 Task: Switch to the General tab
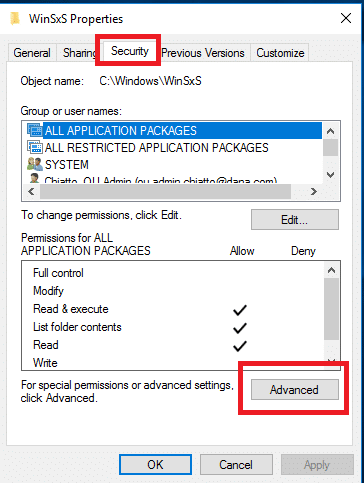click(x=32, y=53)
